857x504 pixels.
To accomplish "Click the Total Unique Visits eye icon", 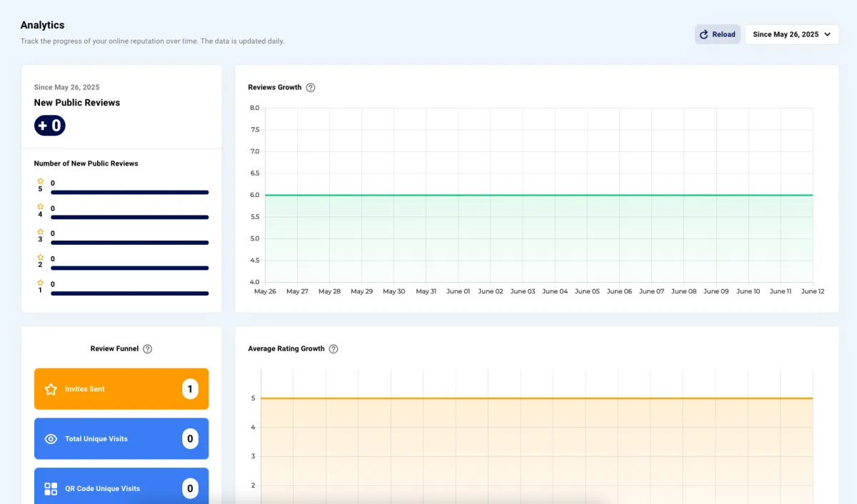I will point(51,439).
